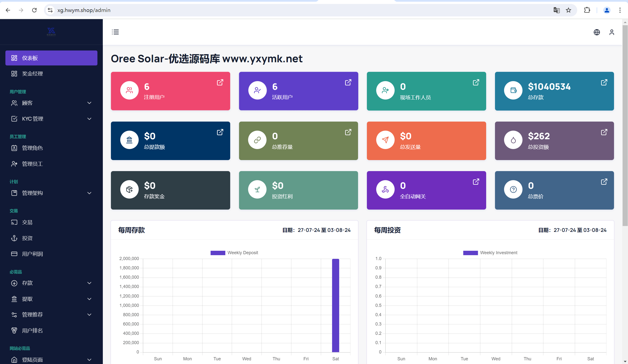
Task: Bookmark page with the star icon
Action: tap(568, 10)
